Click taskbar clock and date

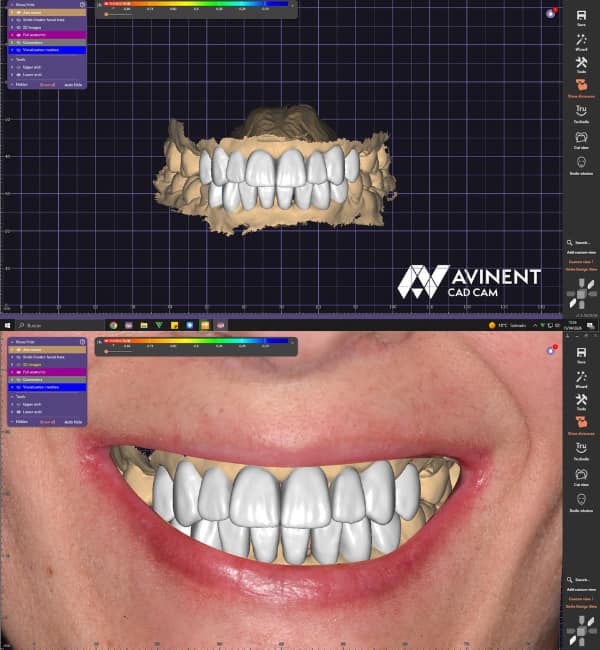click(572, 325)
